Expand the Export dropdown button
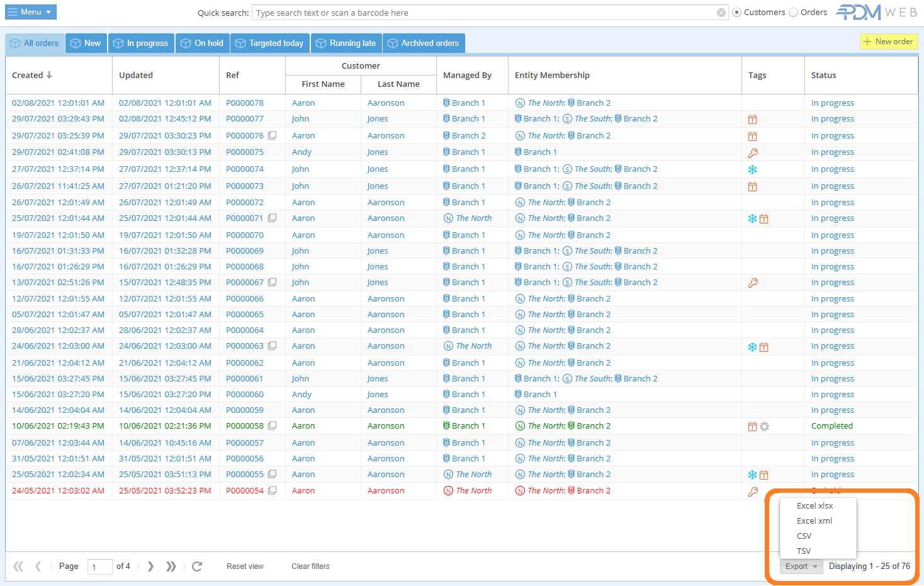The height and width of the screenshot is (586, 924). [801, 566]
